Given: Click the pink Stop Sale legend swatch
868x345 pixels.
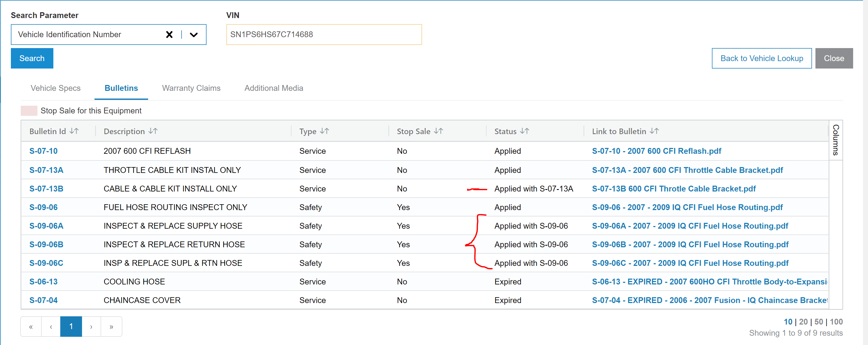Looking at the screenshot, I should (29, 110).
